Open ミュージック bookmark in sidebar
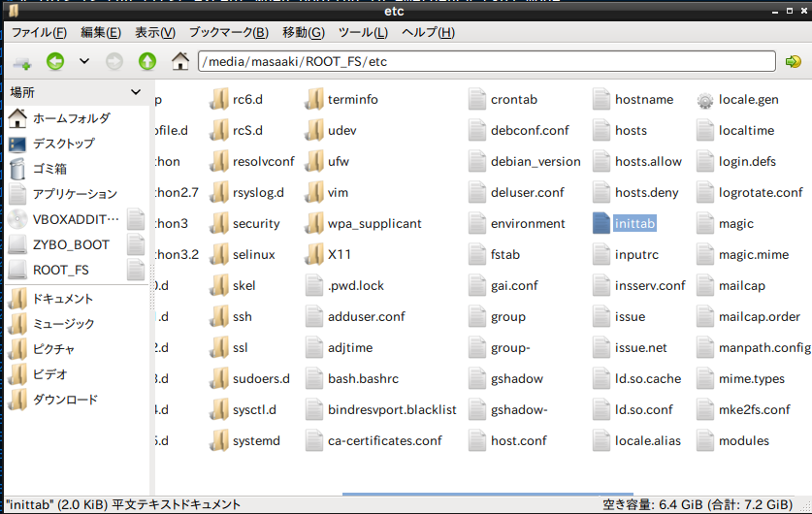 [x=63, y=324]
